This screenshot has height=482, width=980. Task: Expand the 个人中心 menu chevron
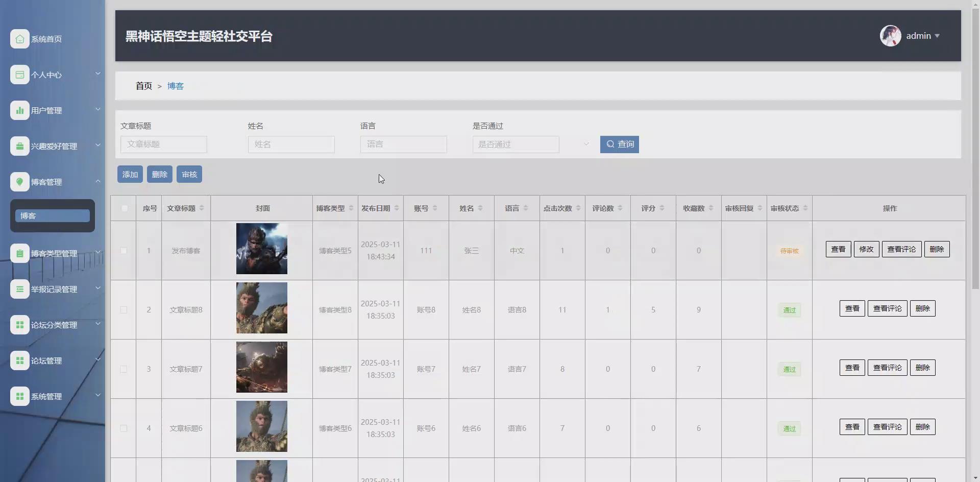(97, 74)
